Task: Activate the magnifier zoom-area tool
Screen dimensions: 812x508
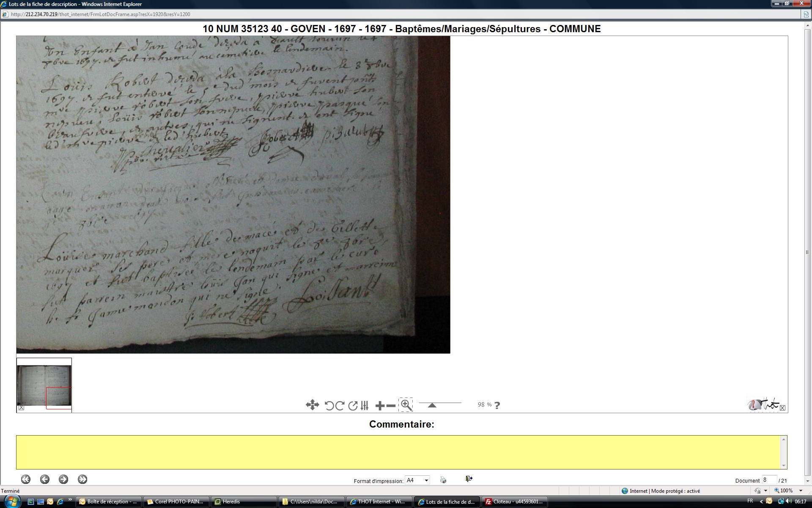Action: pos(406,405)
